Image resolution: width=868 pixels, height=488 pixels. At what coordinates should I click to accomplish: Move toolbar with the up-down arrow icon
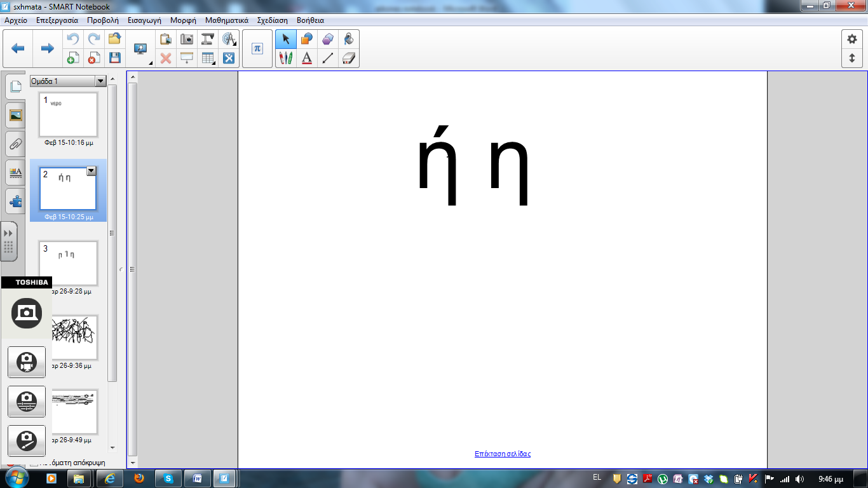(852, 58)
